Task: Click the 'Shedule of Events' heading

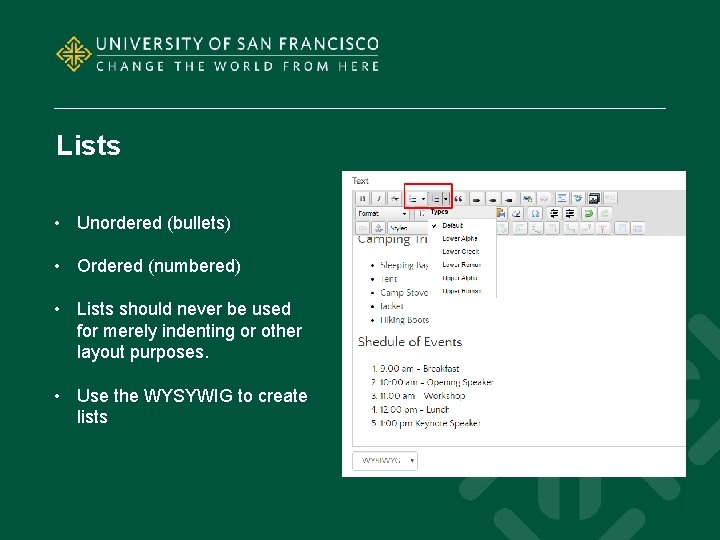Action: coord(410,342)
